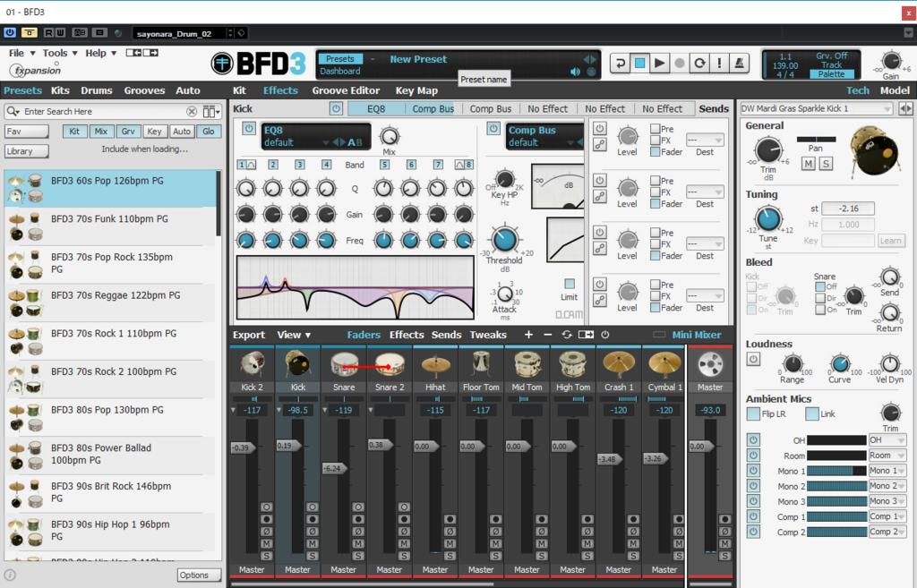Viewport: 917px width, 588px height.
Task: Click the Export button in mixer
Action: pos(249,335)
